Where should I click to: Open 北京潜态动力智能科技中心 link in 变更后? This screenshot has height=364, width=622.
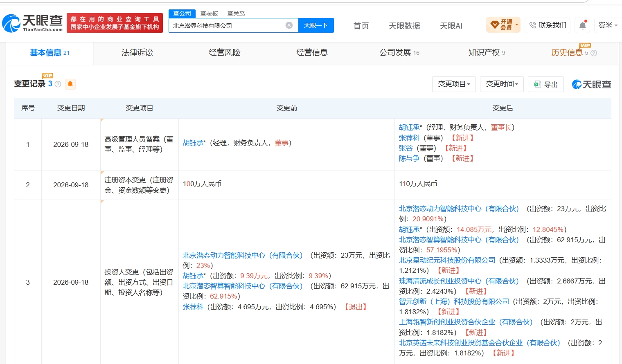click(x=459, y=209)
